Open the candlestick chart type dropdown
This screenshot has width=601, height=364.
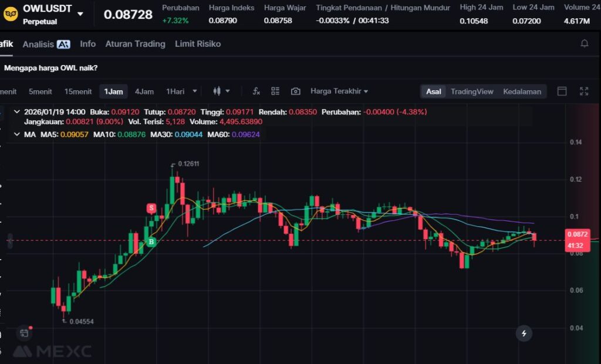(221, 91)
